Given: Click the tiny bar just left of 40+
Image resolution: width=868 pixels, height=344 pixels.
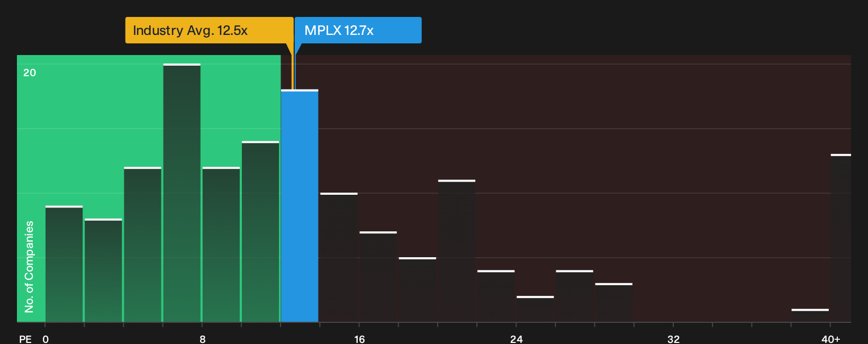Looking at the screenshot, I should [810, 315].
